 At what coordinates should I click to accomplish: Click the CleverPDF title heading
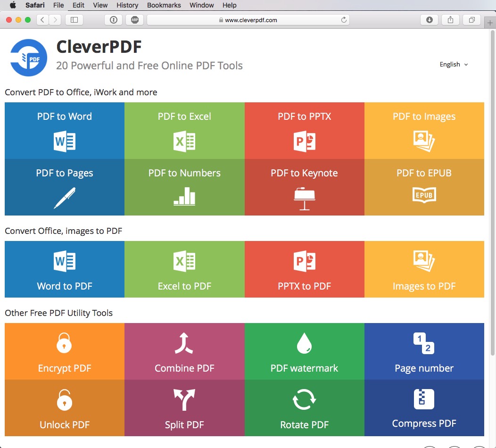coord(99,47)
